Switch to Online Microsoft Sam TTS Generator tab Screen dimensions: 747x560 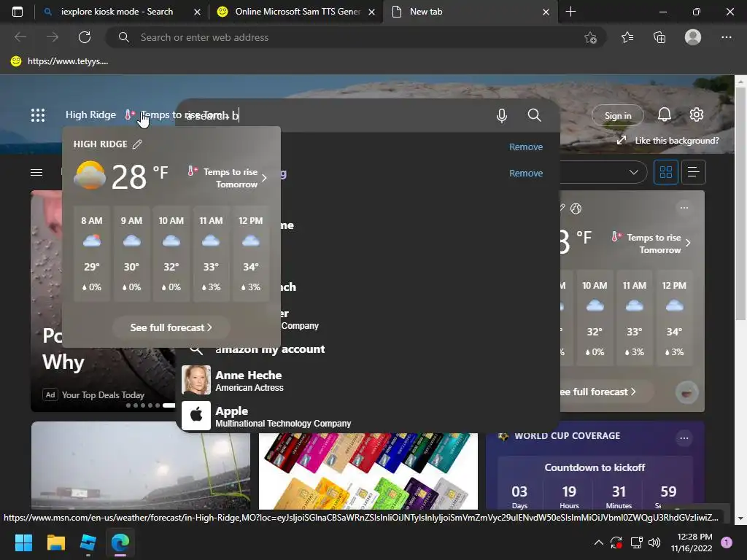(x=297, y=12)
